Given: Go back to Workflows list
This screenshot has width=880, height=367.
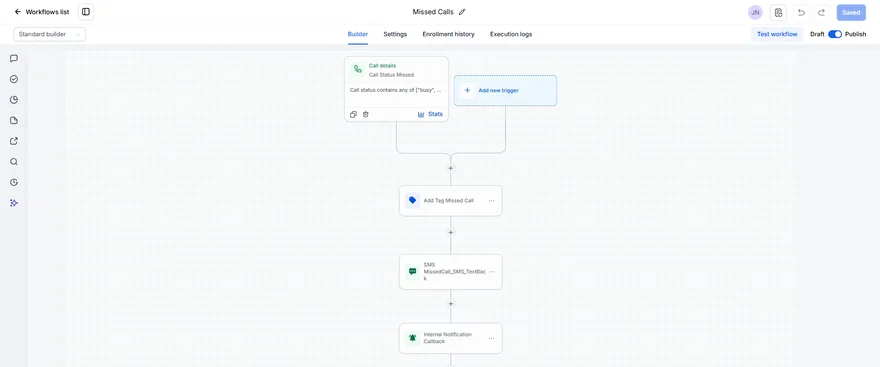Looking at the screenshot, I should (x=42, y=12).
